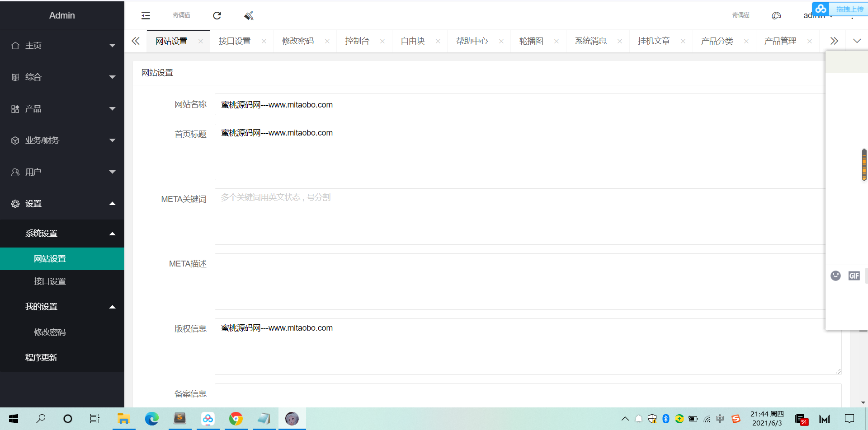
Task: Click the clear cache brush icon
Action: pos(249,16)
